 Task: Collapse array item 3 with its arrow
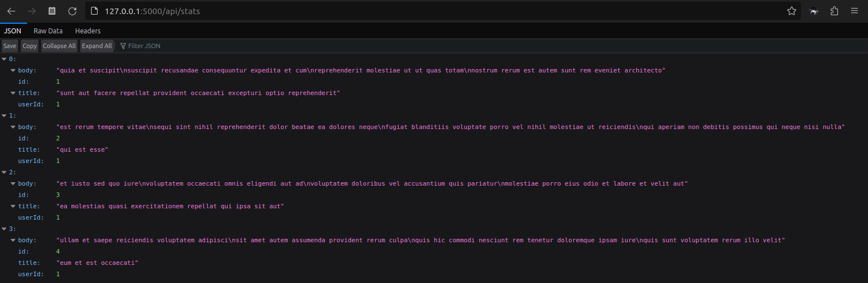(x=4, y=229)
